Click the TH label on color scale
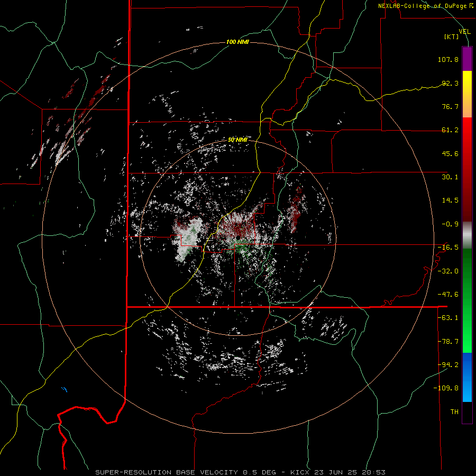 (x=454, y=412)
